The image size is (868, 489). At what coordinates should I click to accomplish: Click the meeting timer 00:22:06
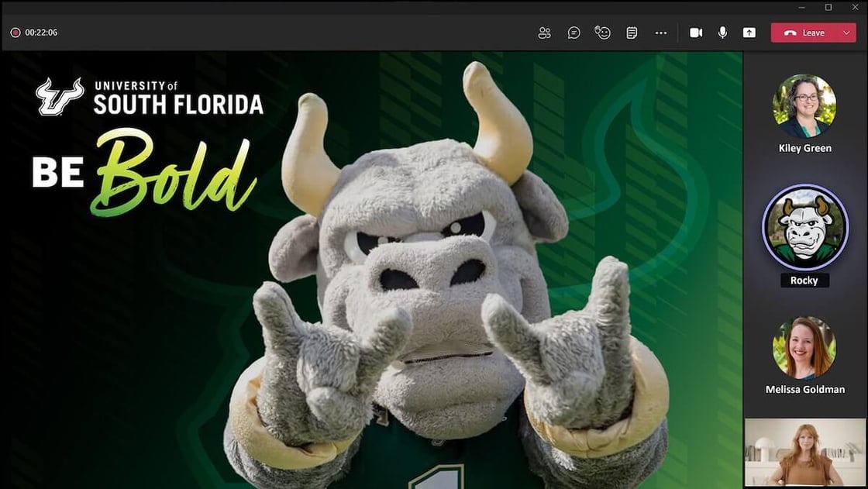(41, 33)
